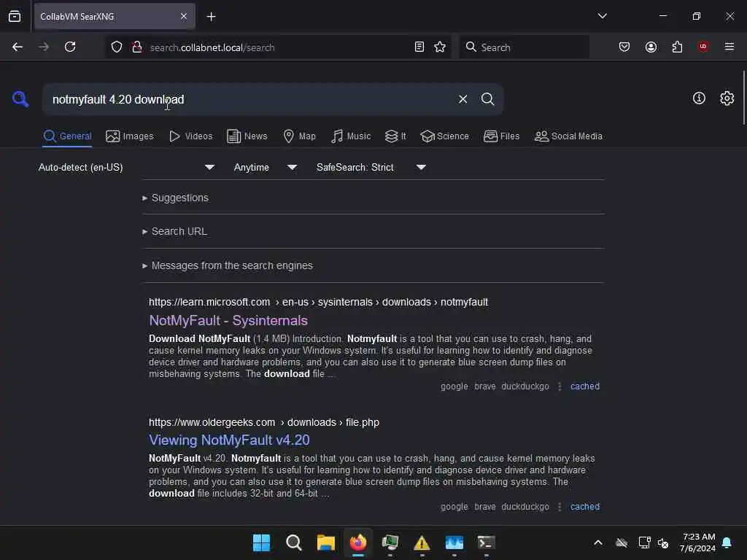Submit search with magnifier button
747x560 pixels.
pos(487,99)
